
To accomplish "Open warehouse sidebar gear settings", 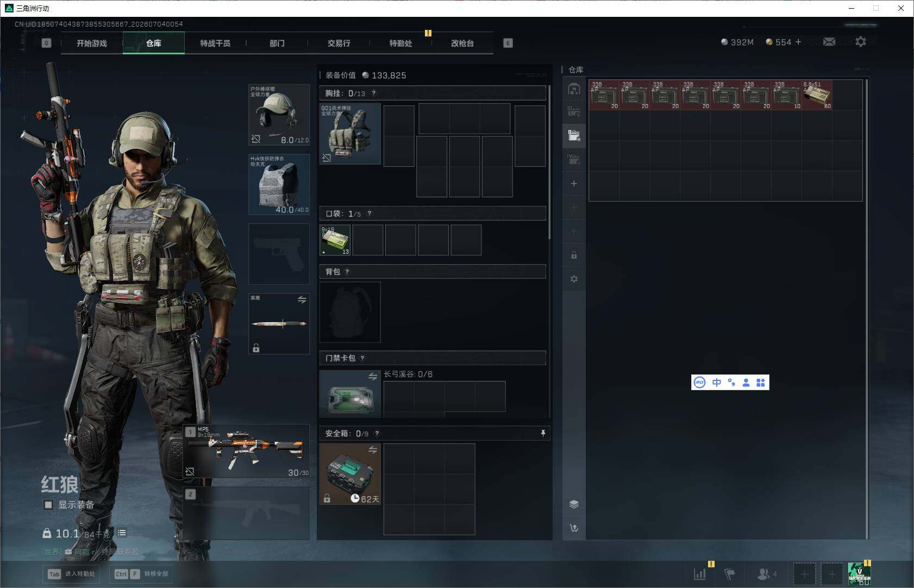I will coord(574,279).
